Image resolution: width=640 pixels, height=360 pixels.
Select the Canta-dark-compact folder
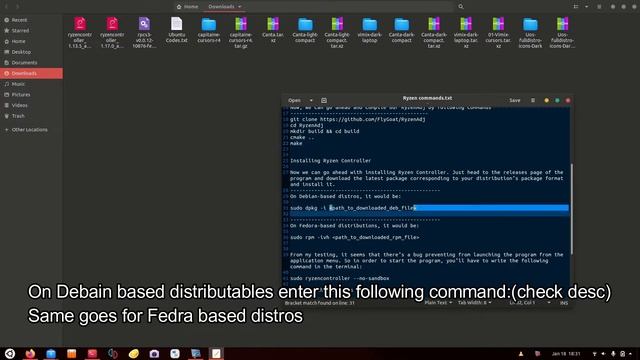pos(402,30)
